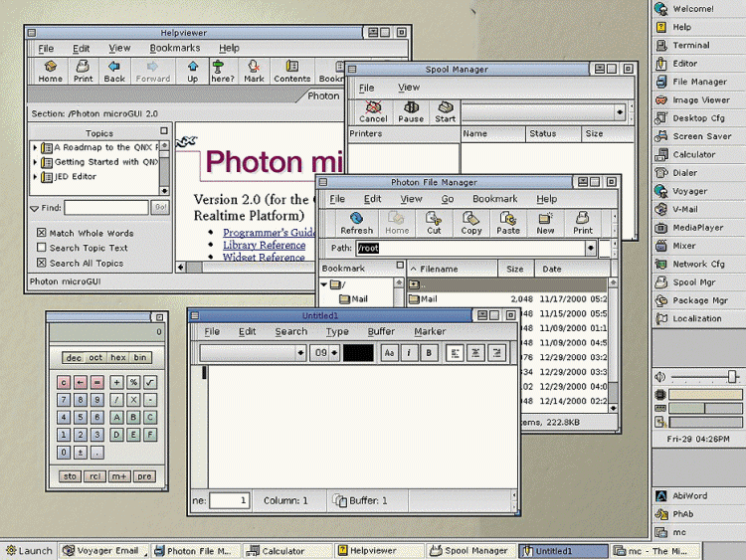The height and width of the screenshot is (560, 746).
Task: Collapse the Find section in Helpviewer
Action: [x=34, y=209]
